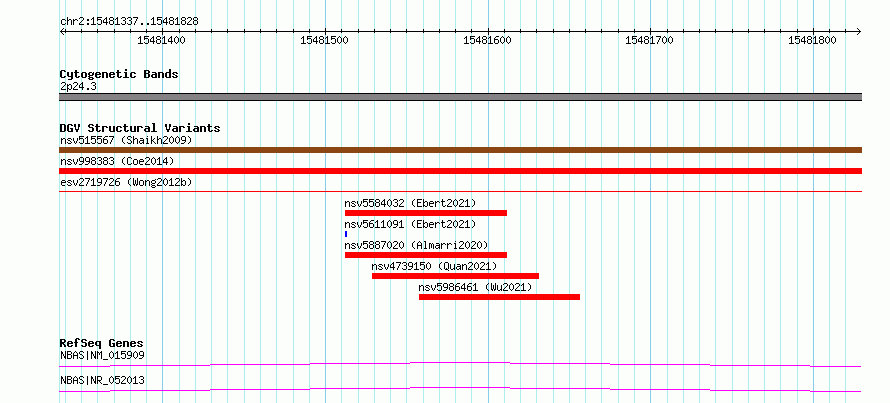Open the nsv4739150 (Quan2021) label
The height and width of the screenshot is (403, 890).
[434, 266]
